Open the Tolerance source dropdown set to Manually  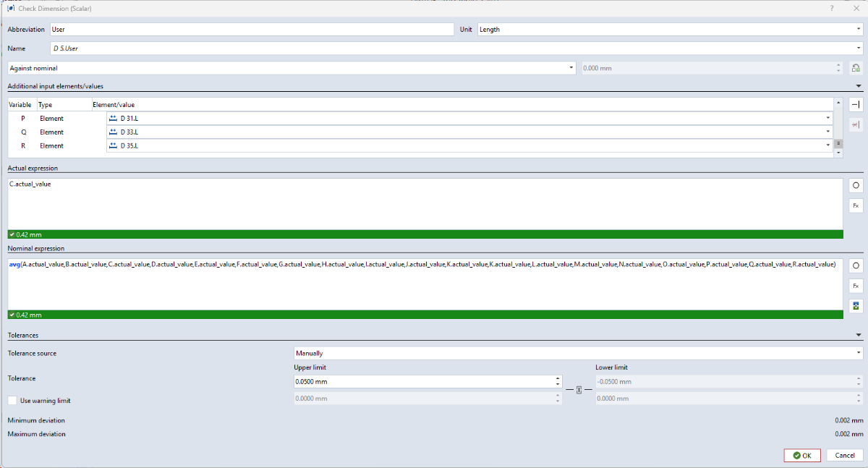[x=577, y=353]
